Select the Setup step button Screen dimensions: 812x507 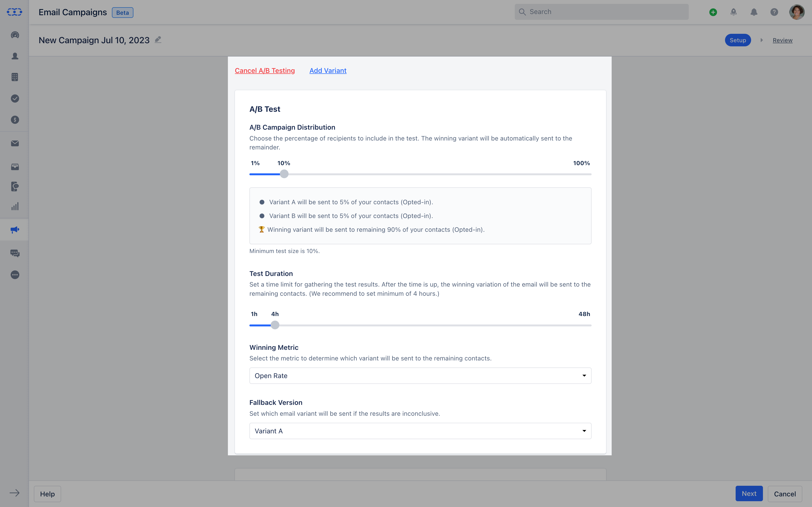[738, 40]
